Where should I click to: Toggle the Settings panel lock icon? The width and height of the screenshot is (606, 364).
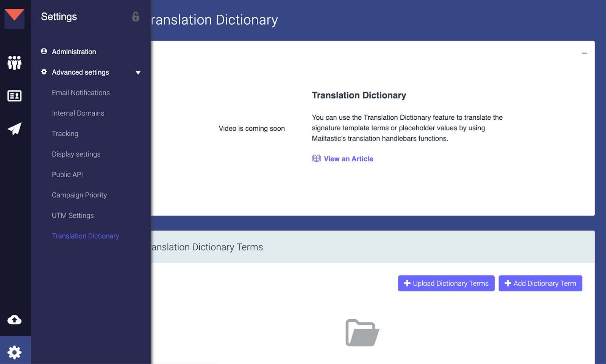pyautogui.click(x=136, y=17)
